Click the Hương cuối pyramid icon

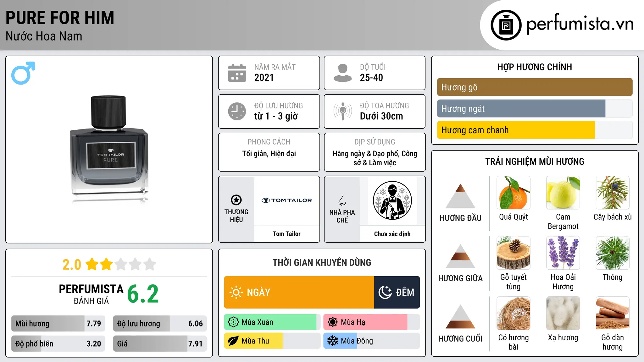click(x=460, y=316)
